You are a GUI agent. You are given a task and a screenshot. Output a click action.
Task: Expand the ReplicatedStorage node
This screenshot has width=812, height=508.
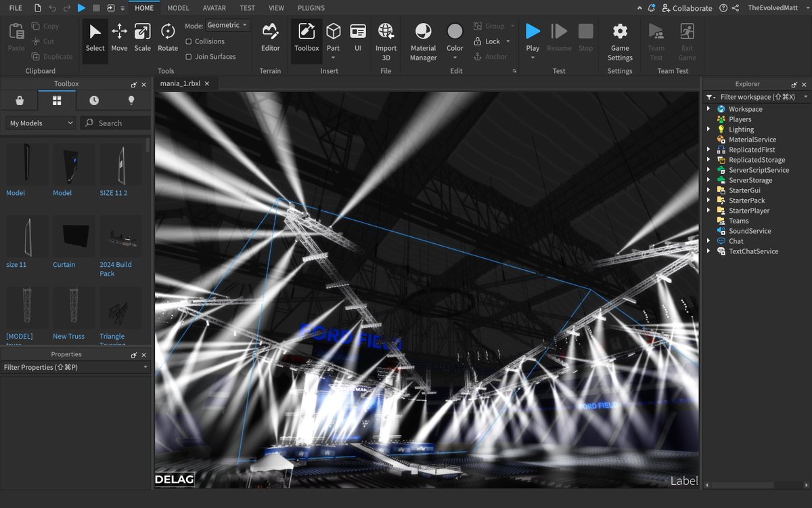(708, 160)
